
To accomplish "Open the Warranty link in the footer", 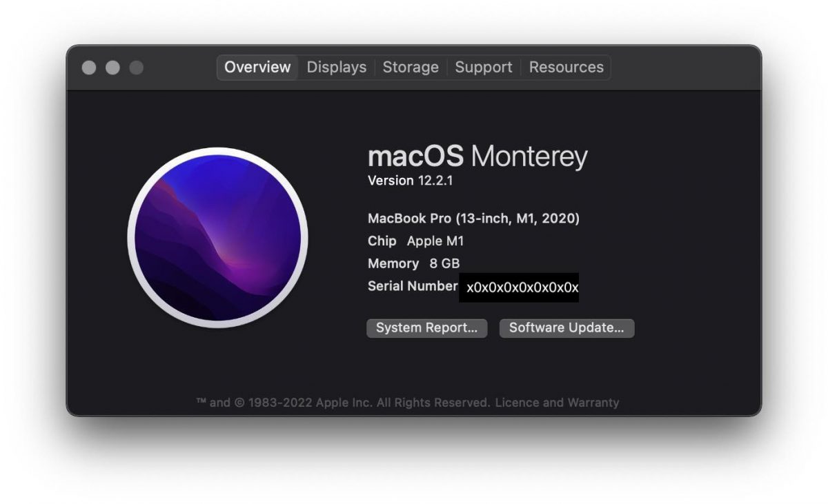I will click(593, 403).
